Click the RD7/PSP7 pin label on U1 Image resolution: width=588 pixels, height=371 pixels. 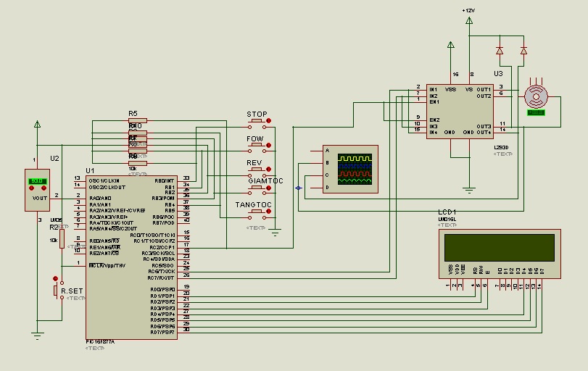(162, 332)
